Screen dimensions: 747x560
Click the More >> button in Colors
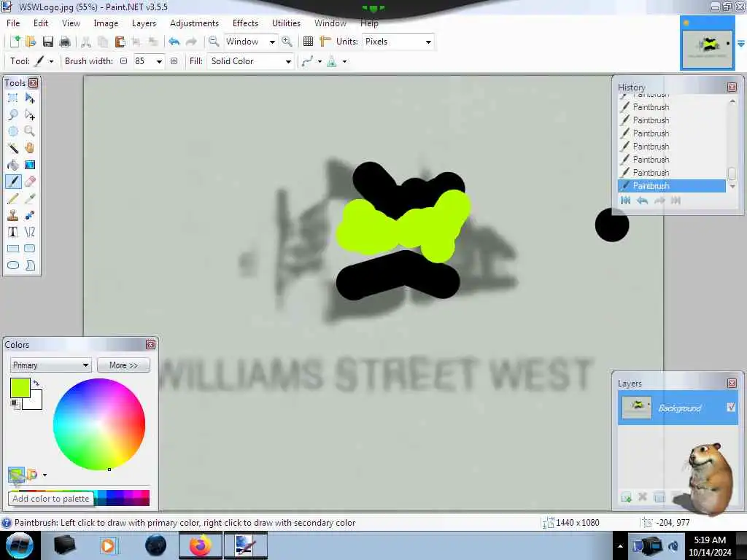(x=123, y=365)
